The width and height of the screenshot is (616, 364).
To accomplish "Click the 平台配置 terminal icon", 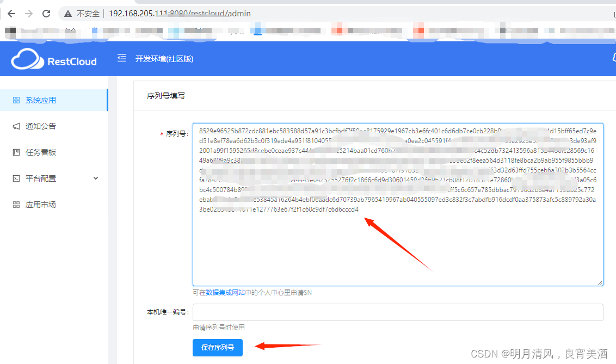I will point(16,178).
